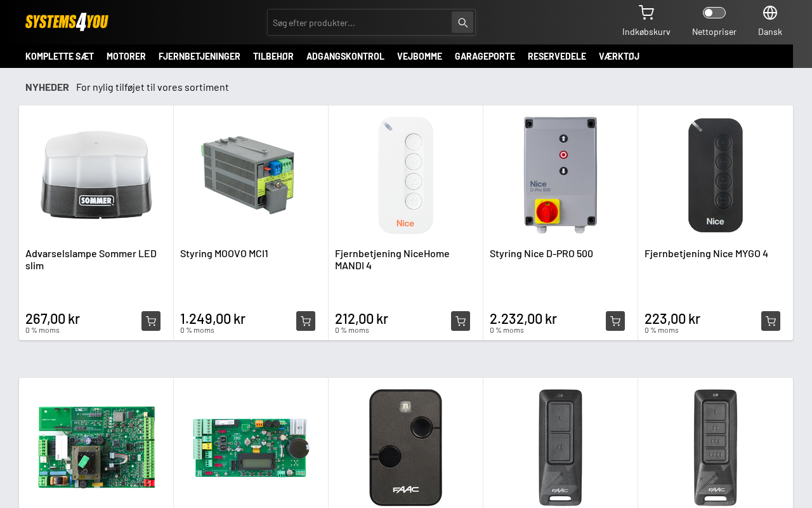Image resolution: width=812 pixels, height=508 pixels.
Task: Open the Fjernbetjening NiceHome MANDI 4 link
Action: 392,259
